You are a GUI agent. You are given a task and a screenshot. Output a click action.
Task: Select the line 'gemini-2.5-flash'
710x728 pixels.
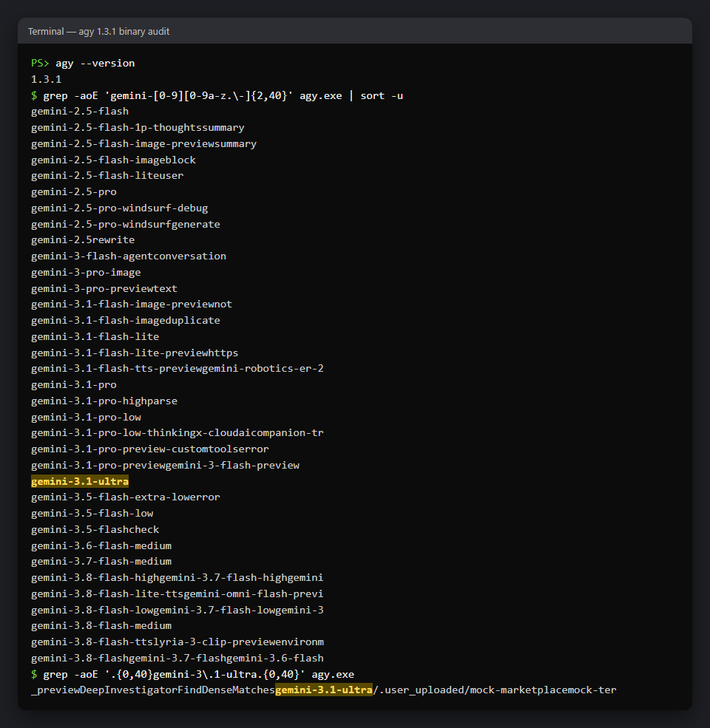[80, 112]
